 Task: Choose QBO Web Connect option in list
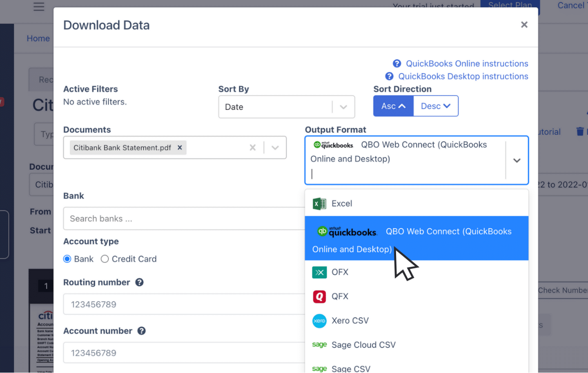(416, 238)
